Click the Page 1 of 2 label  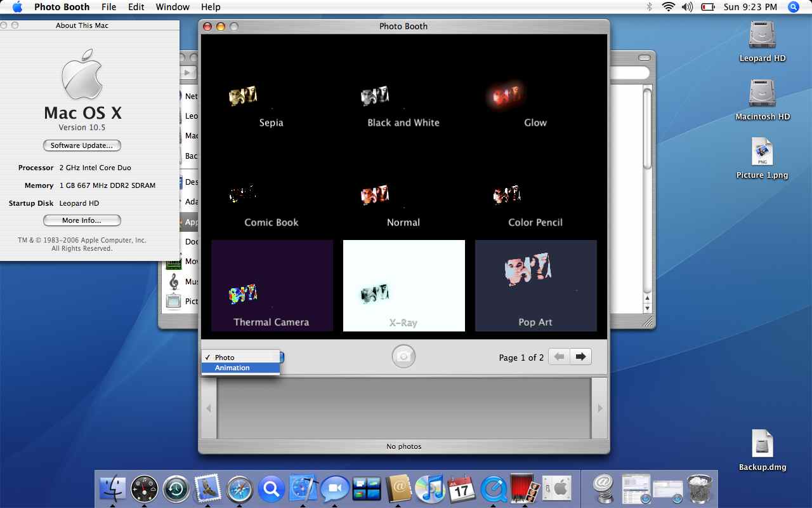click(521, 358)
